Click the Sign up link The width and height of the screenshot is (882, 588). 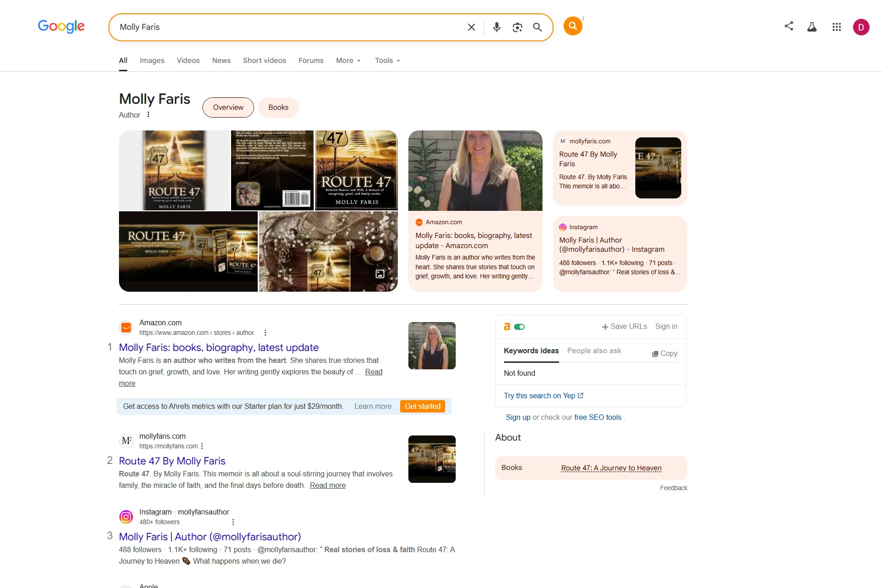(518, 418)
